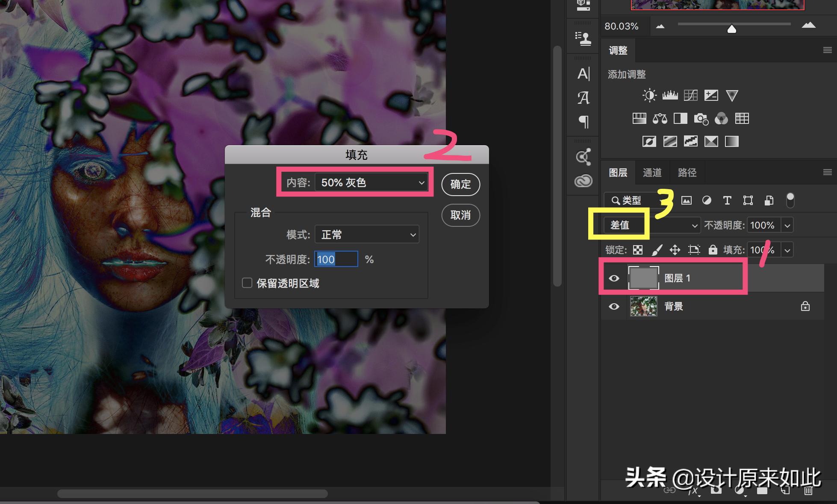The image size is (837, 504).
Task: Open the 模式 正常 blend dropdown
Action: [x=366, y=234]
